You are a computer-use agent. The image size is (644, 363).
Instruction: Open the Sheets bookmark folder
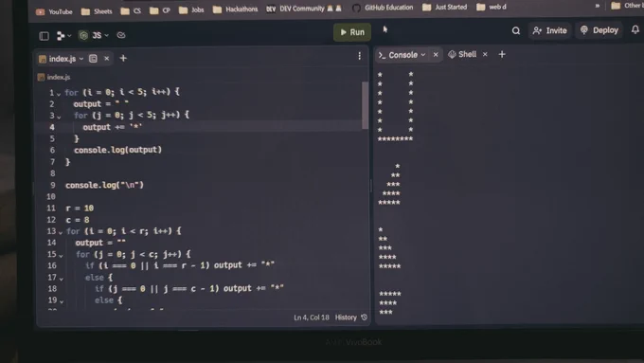click(97, 11)
